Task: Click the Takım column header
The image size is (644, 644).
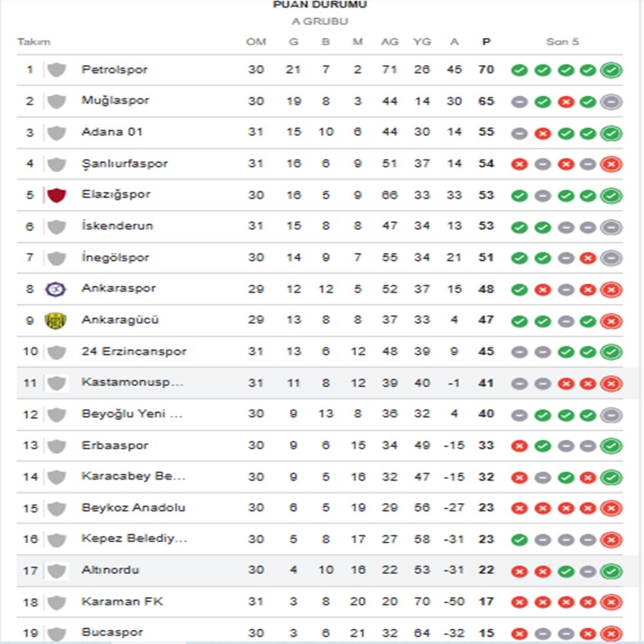Action: (x=33, y=42)
